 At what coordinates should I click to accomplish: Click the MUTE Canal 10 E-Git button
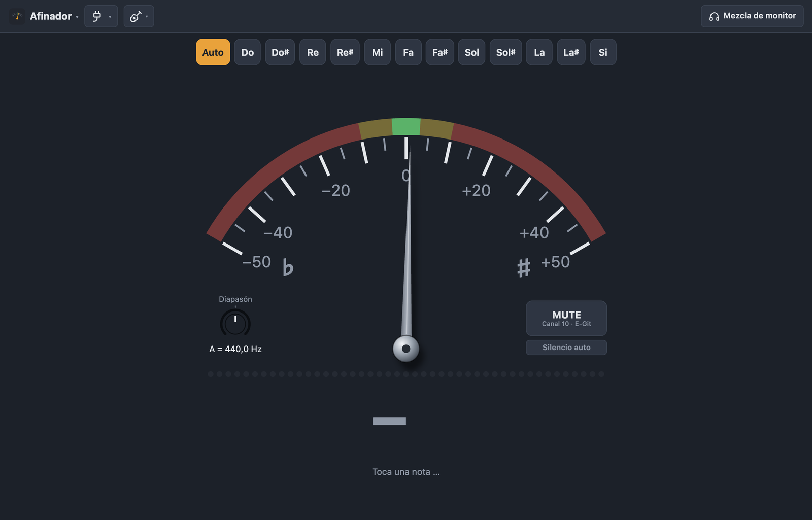pyautogui.click(x=566, y=319)
